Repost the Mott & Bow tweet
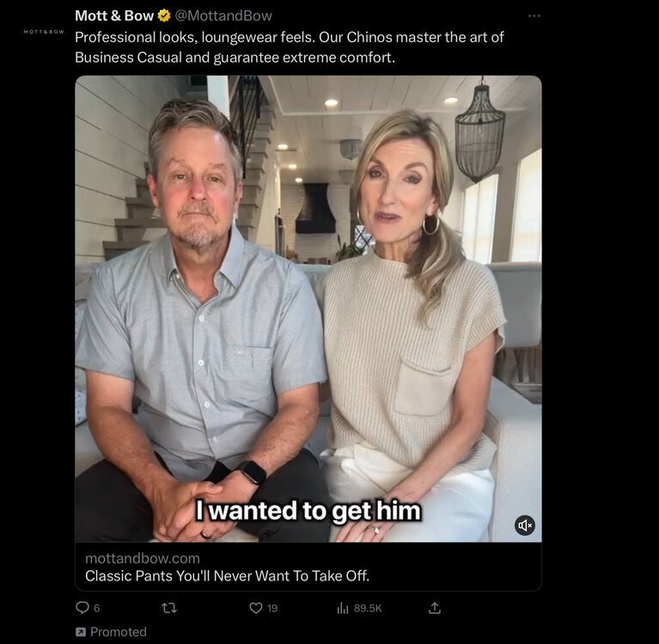The image size is (659, 644). click(169, 608)
